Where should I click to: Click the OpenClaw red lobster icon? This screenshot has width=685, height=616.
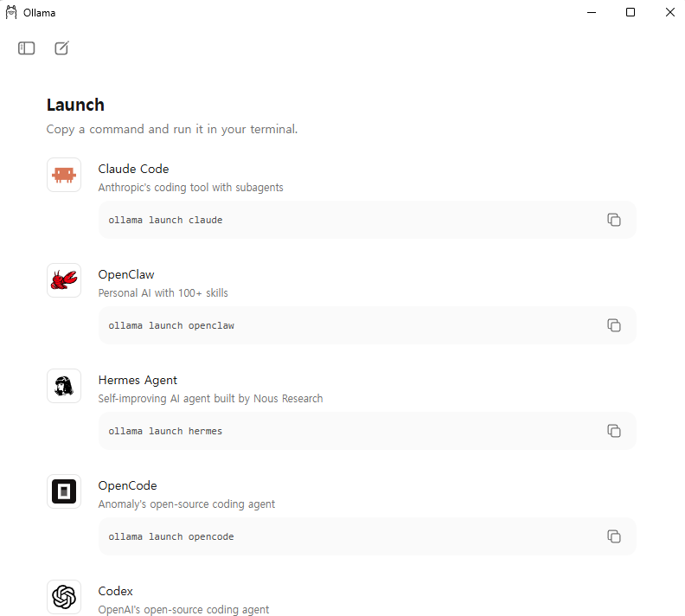64,280
